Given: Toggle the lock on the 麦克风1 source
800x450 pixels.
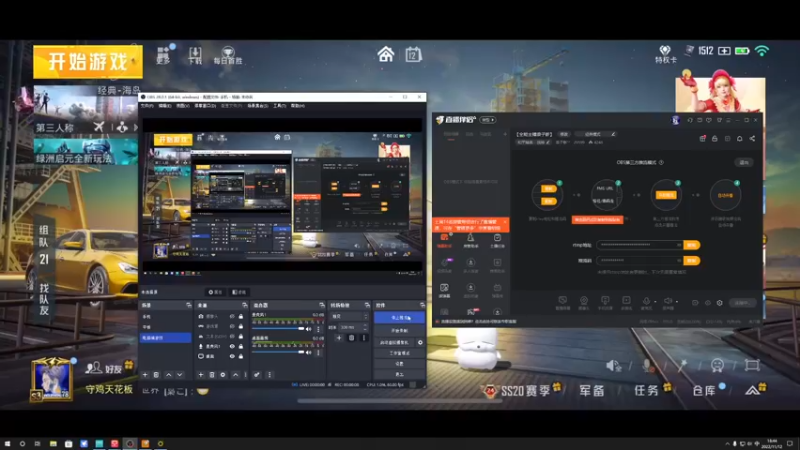Looking at the screenshot, I should 241,346.
